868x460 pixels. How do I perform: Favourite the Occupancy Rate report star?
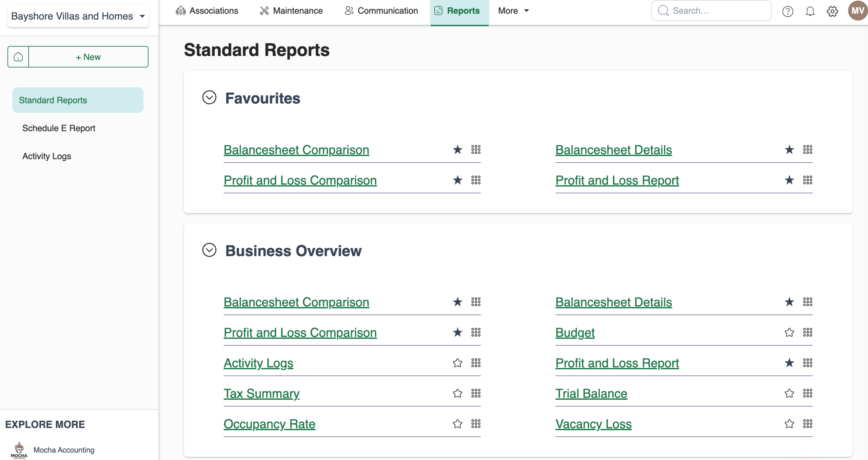[457, 424]
